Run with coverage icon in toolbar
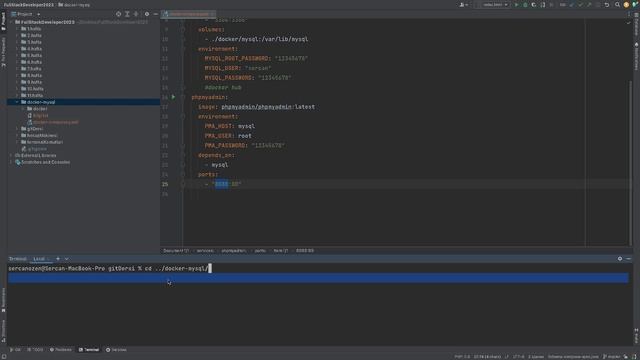 click(x=534, y=5)
